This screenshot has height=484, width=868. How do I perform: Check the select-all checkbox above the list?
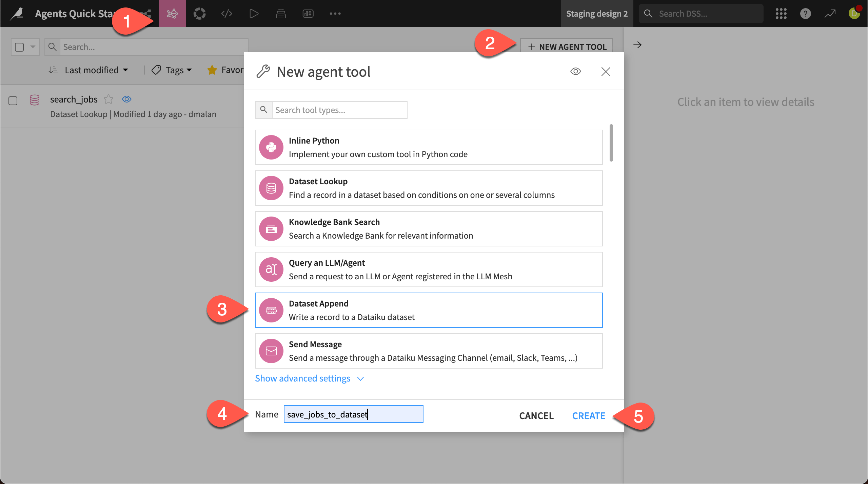point(19,46)
